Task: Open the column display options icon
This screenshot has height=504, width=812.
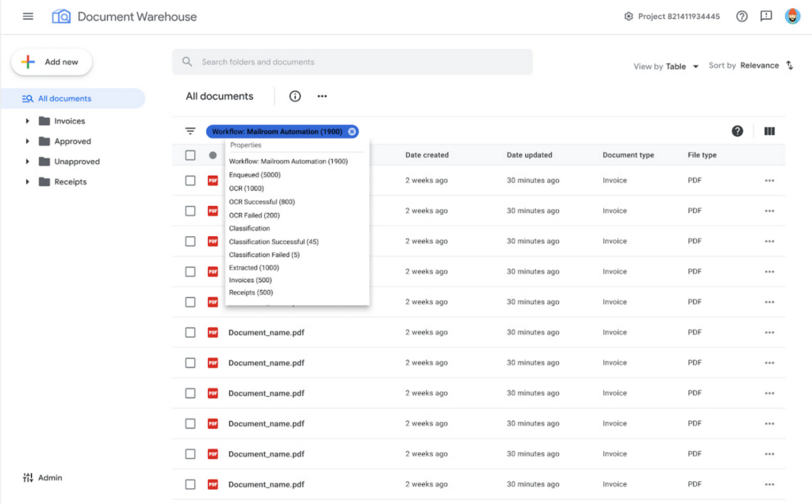Action: (768, 131)
